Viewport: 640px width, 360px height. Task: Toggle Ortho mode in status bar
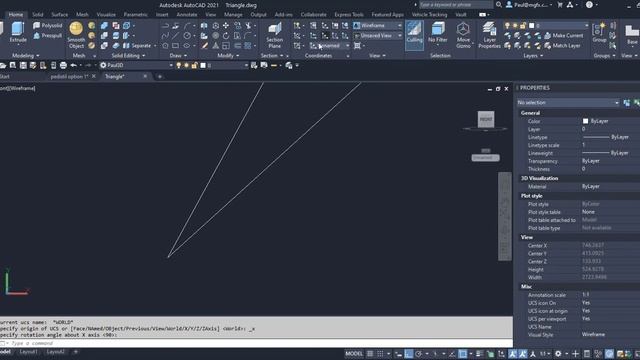click(x=409, y=354)
